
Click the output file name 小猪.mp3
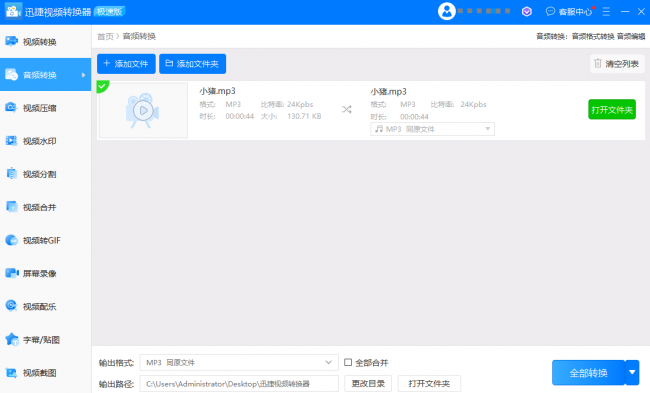pyautogui.click(x=388, y=91)
